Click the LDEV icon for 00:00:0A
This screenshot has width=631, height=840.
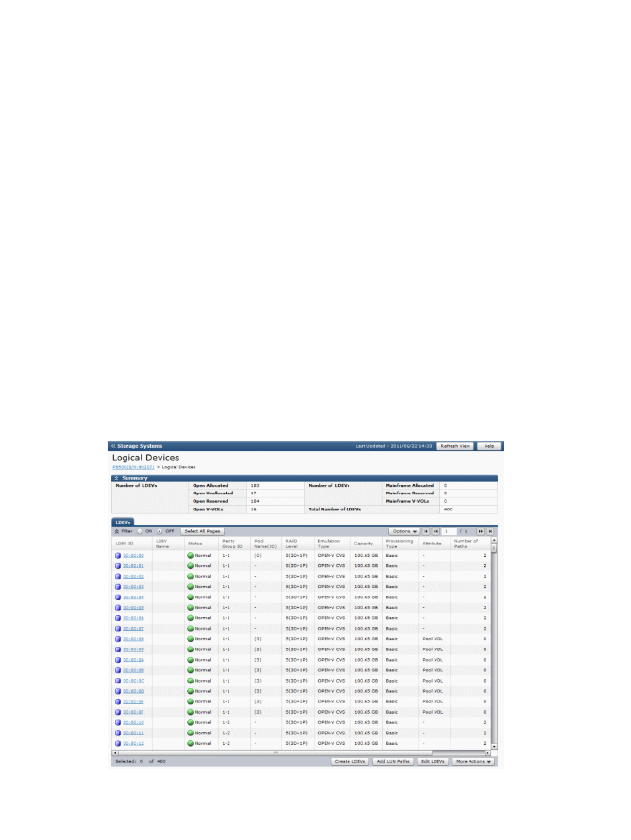118,660
